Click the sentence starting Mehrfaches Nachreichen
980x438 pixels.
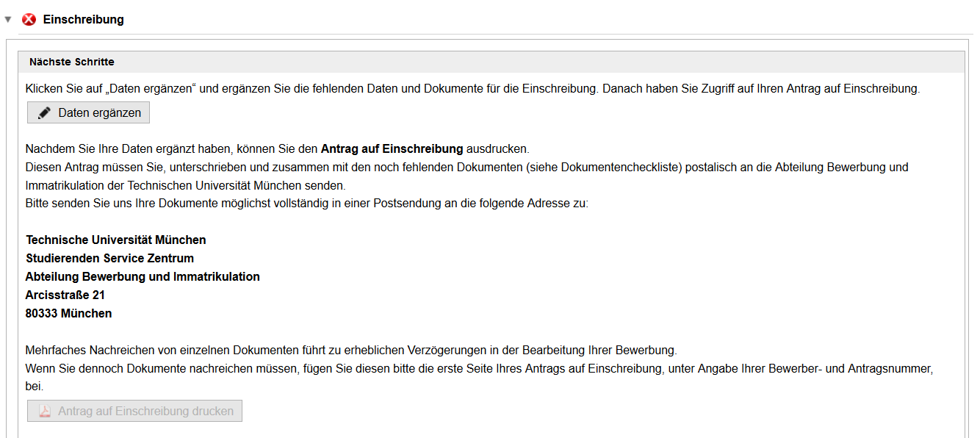pyautogui.click(x=351, y=350)
